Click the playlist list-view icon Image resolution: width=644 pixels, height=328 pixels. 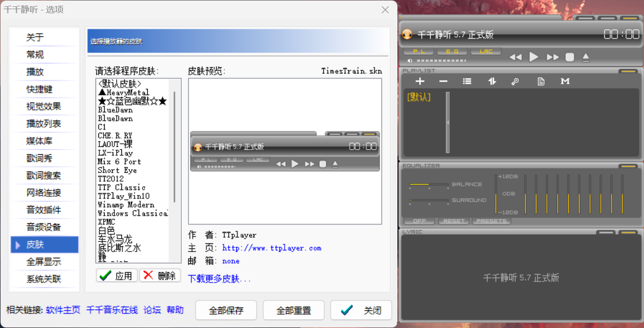pos(467,81)
